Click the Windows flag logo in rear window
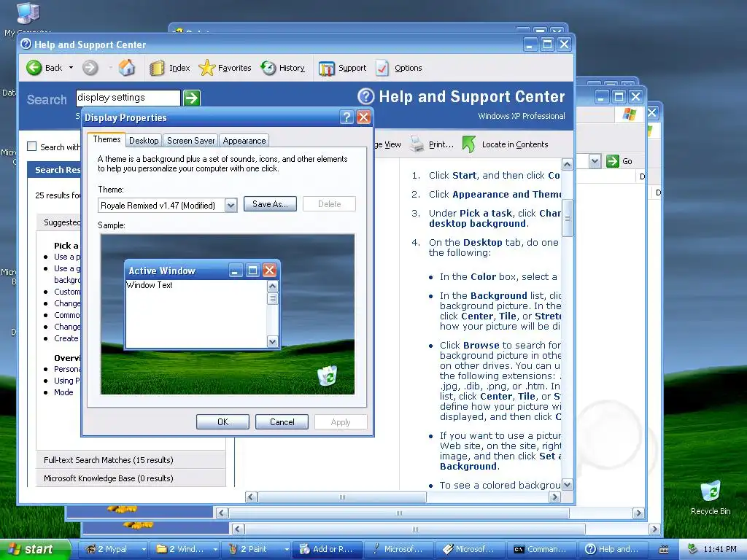This screenshot has height=560, width=747. 630,114
